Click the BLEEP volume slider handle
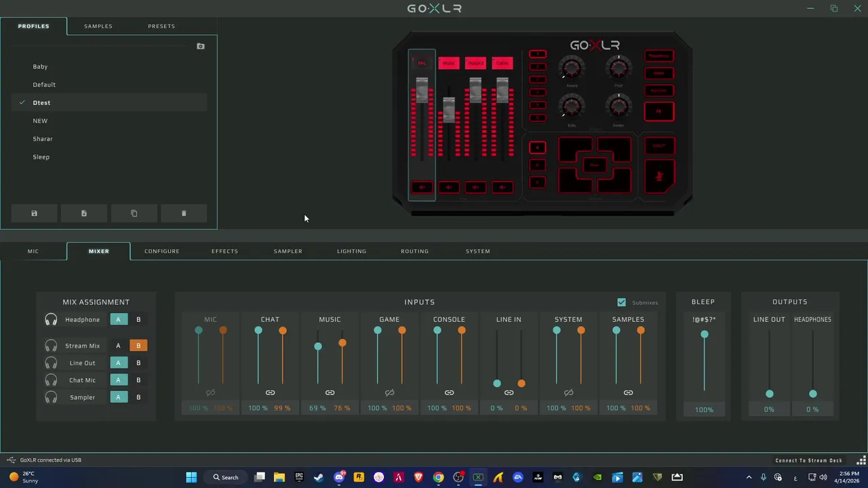Screen dimensions: 868x488 tap(705, 334)
